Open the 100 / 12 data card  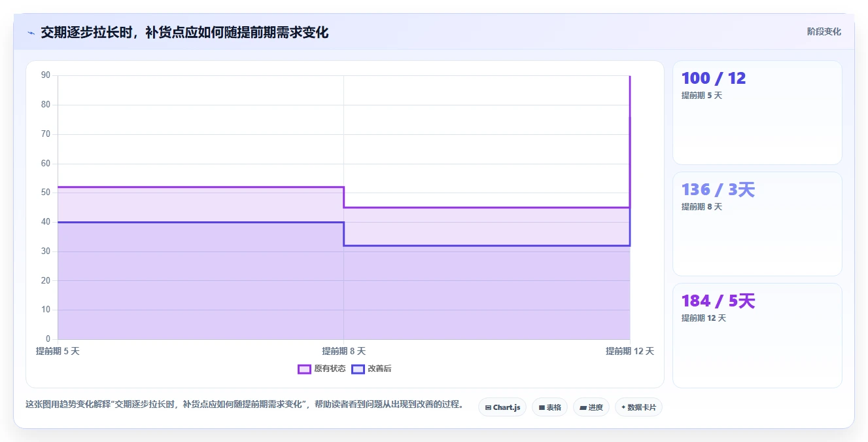tap(757, 113)
